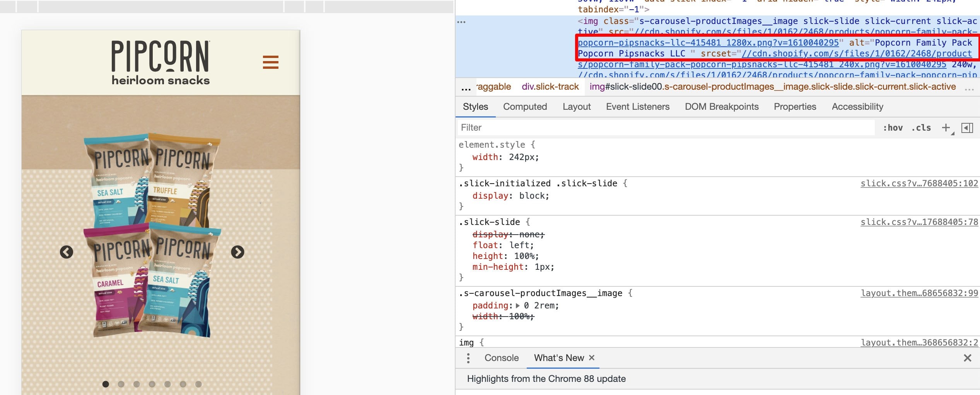This screenshot has width=980, height=395.
Task: Switch to the Computed tab
Action: [525, 107]
